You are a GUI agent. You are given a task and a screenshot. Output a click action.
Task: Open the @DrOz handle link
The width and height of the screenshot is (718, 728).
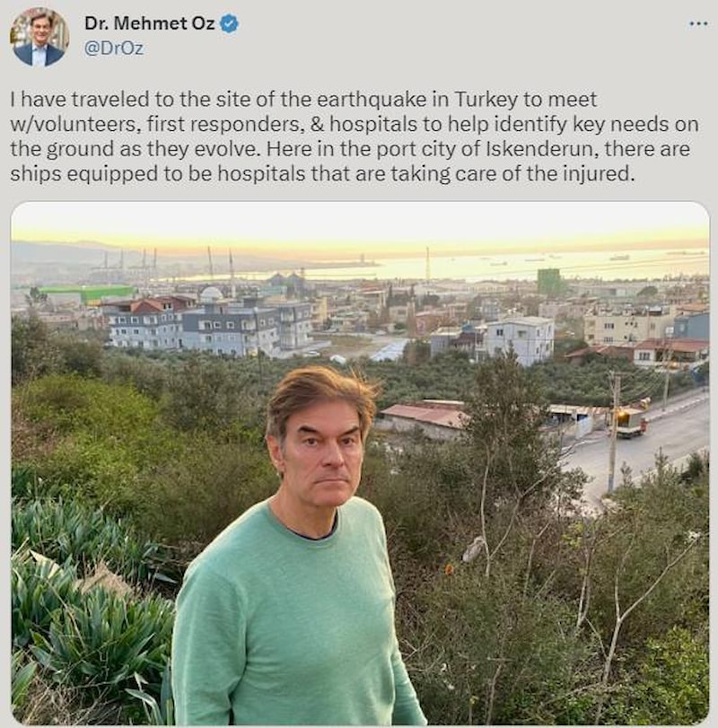113,48
